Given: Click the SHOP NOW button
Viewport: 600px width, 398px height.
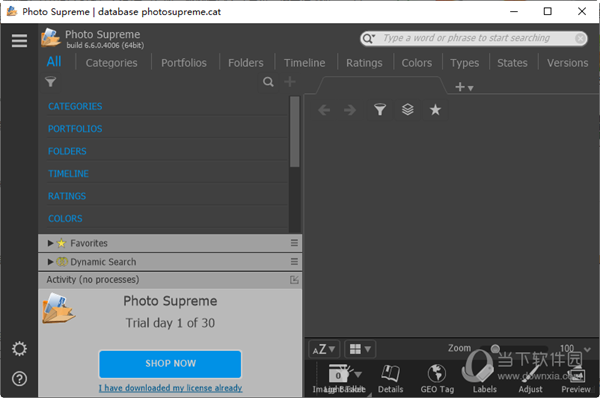Looking at the screenshot, I should pyautogui.click(x=170, y=364).
